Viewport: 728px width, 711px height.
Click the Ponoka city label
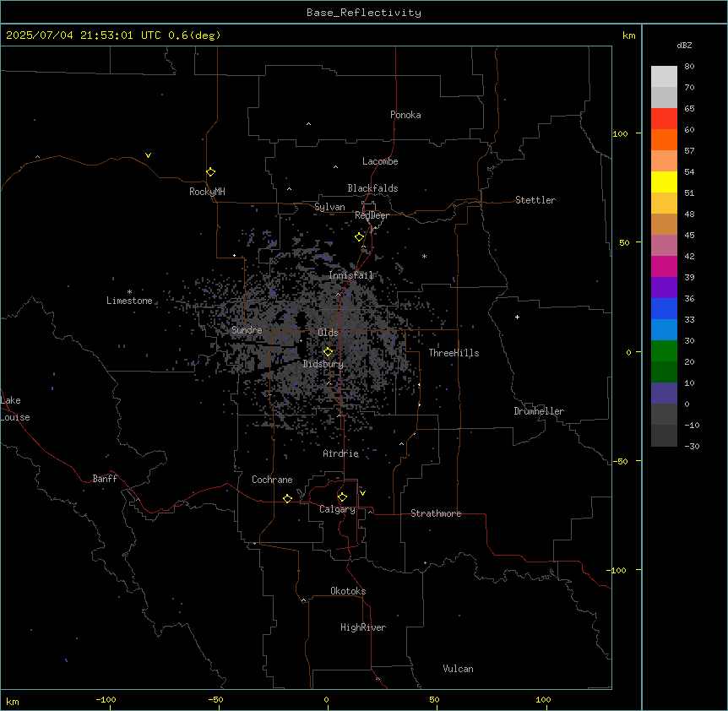click(x=405, y=115)
